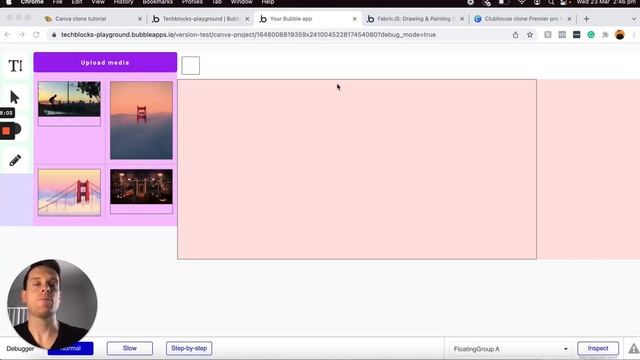The width and height of the screenshot is (640, 360).
Task: Select the pointer arrow tool
Action: click(14, 98)
